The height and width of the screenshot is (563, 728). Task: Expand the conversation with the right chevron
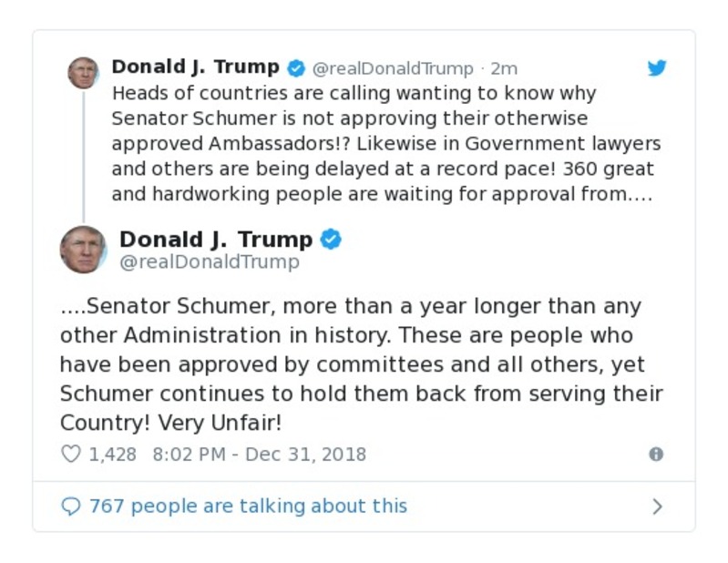(x=657, y=507)
